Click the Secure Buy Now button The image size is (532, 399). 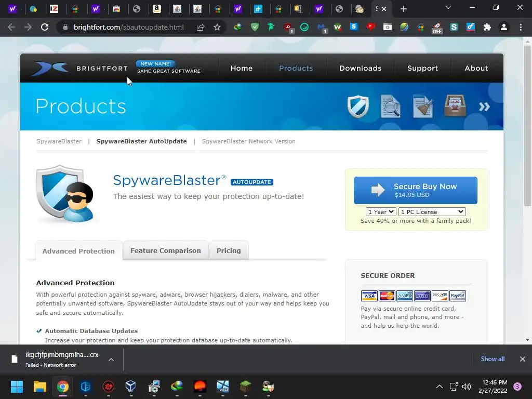(415, 190)
